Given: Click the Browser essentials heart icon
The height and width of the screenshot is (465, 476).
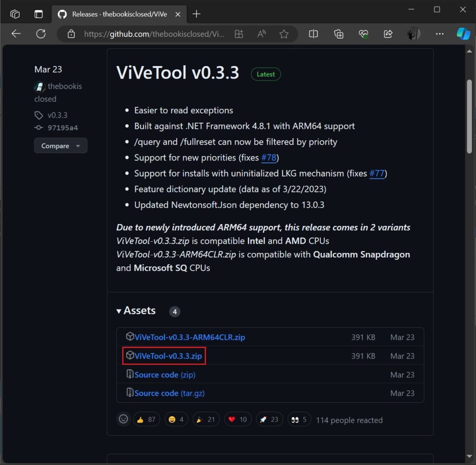Looking at the screenshot, I should pos(363,33).
